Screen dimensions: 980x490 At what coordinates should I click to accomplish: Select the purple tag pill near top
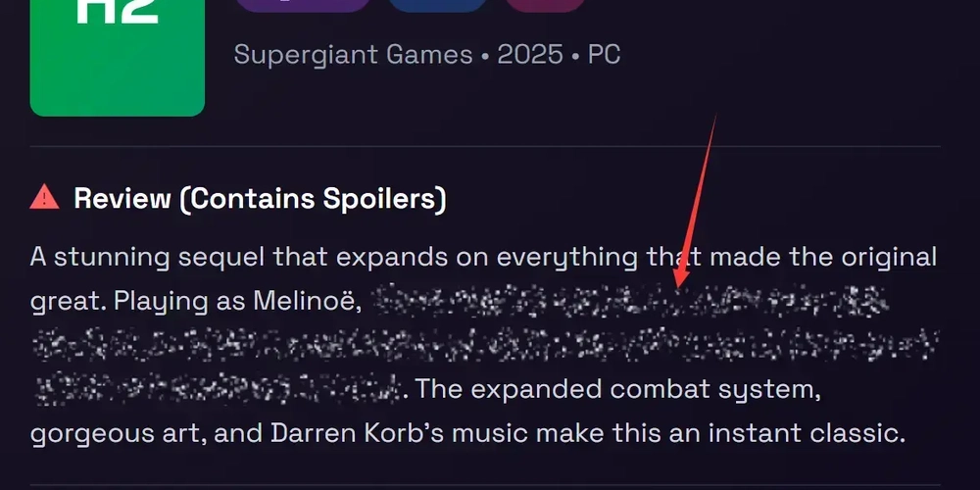click(303, 6)
